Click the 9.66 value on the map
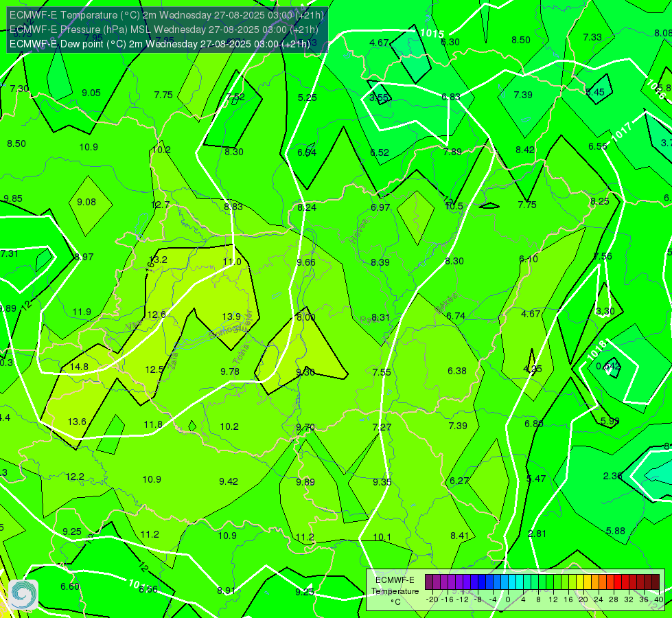The image size is (672, 618). (306, 262)
